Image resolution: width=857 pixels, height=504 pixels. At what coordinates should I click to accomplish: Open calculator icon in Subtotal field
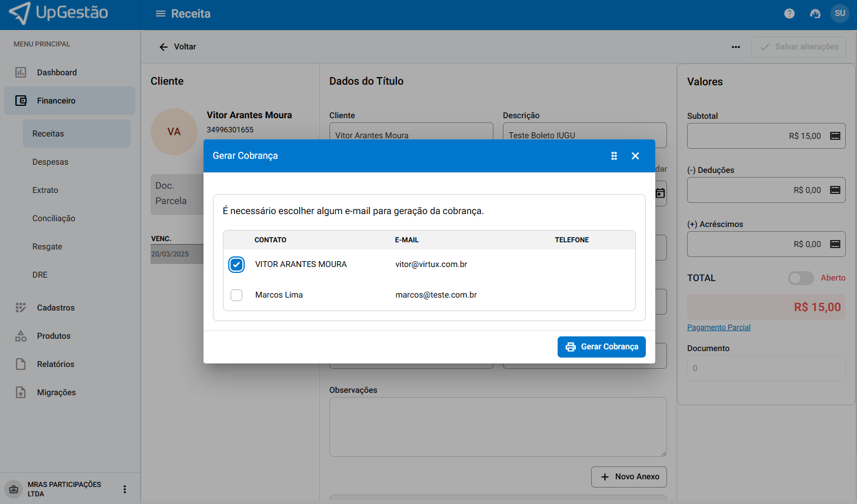click(835, 136)
